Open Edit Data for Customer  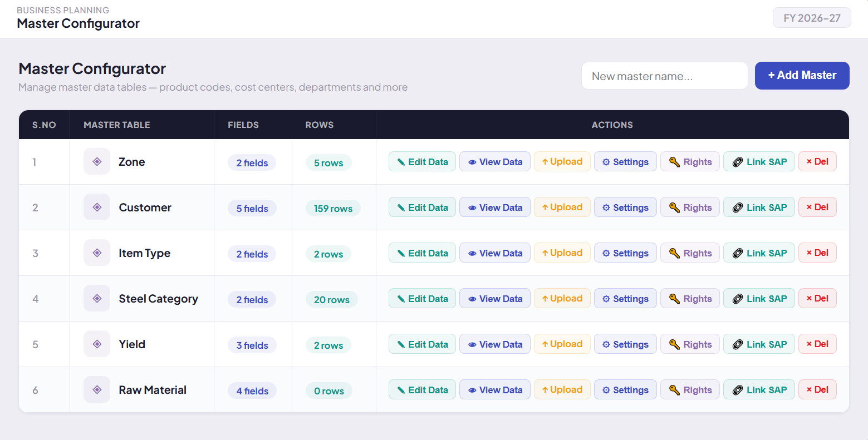pos(422,207)
